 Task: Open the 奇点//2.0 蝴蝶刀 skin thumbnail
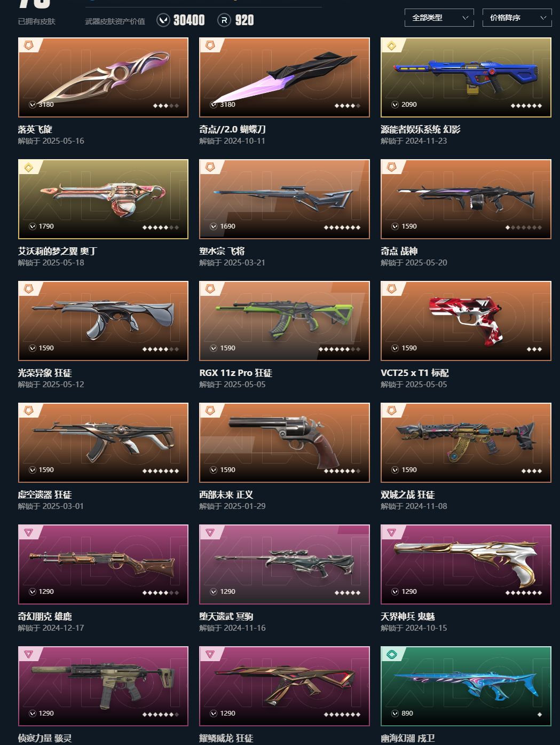coord(285,77)
